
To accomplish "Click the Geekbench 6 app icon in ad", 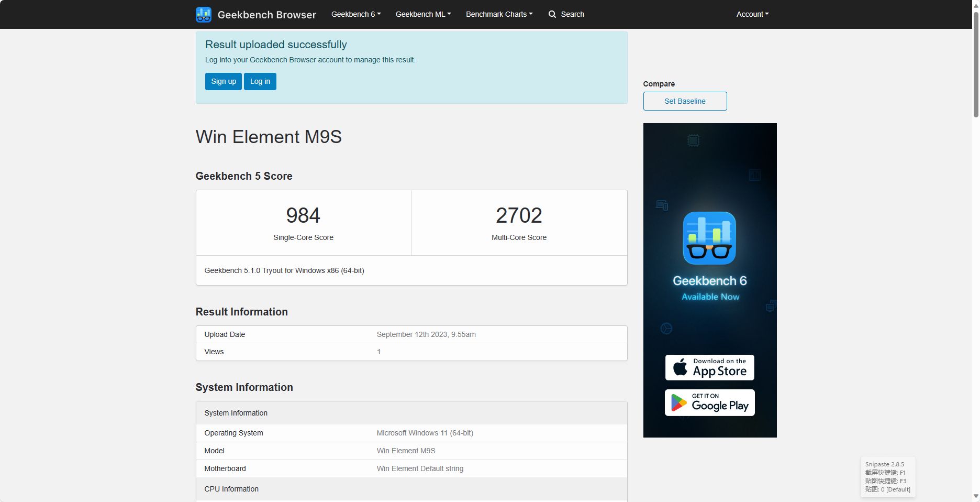I will (x=709, y=238).
